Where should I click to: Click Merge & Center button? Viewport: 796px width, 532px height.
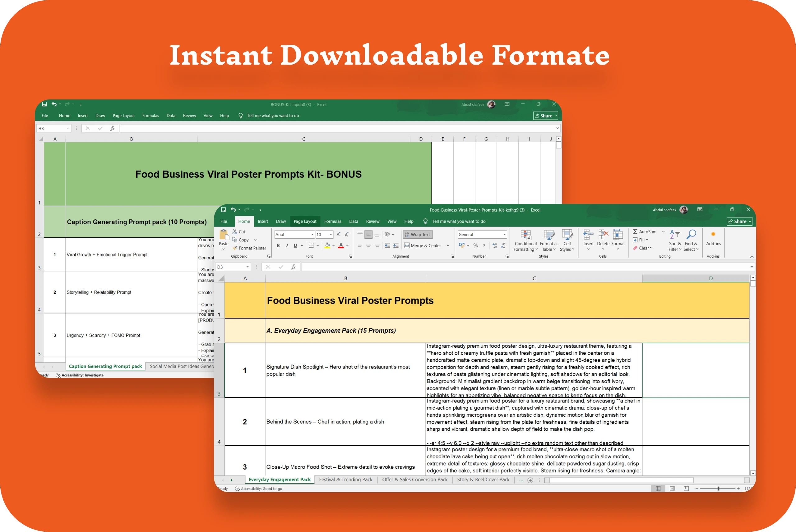423,245
